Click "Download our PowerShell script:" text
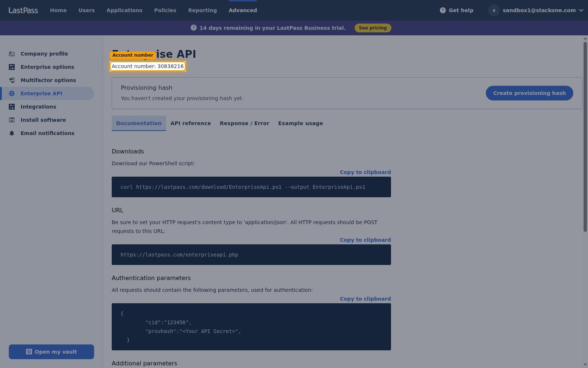The width and height of the screenshot is (588, 368). point(153,163)
